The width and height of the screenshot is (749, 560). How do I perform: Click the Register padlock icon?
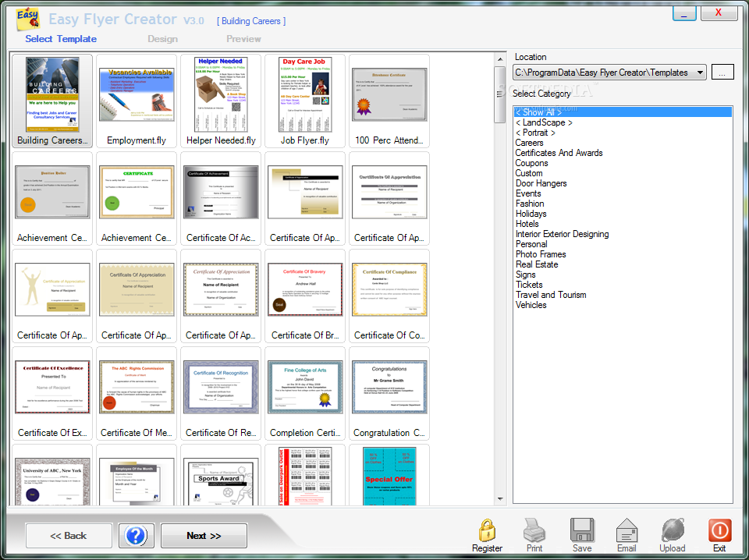(487, 530)
